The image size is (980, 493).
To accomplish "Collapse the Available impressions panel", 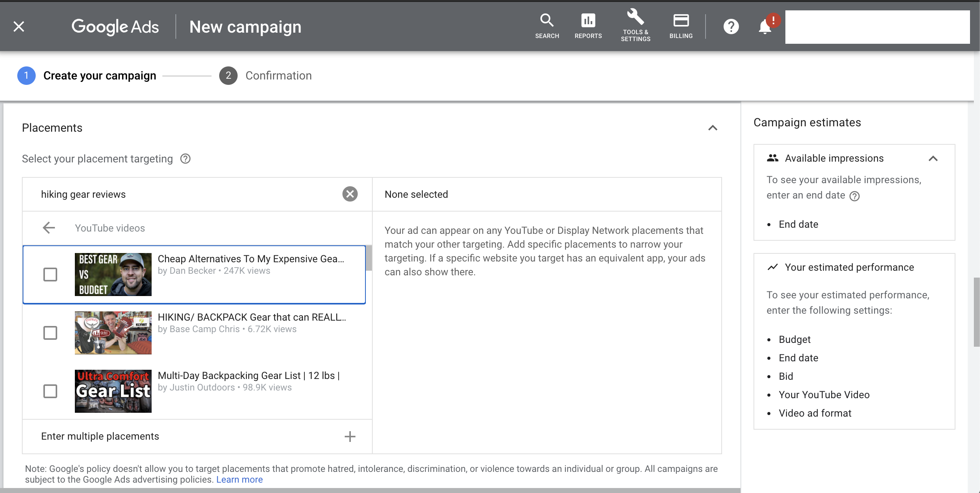I will [933, 158].
